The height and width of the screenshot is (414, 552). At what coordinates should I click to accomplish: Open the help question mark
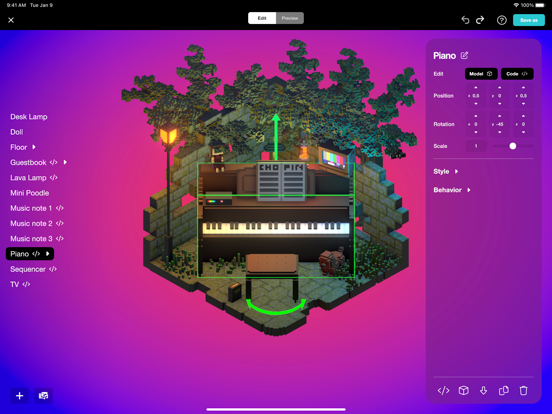[502, 20]
